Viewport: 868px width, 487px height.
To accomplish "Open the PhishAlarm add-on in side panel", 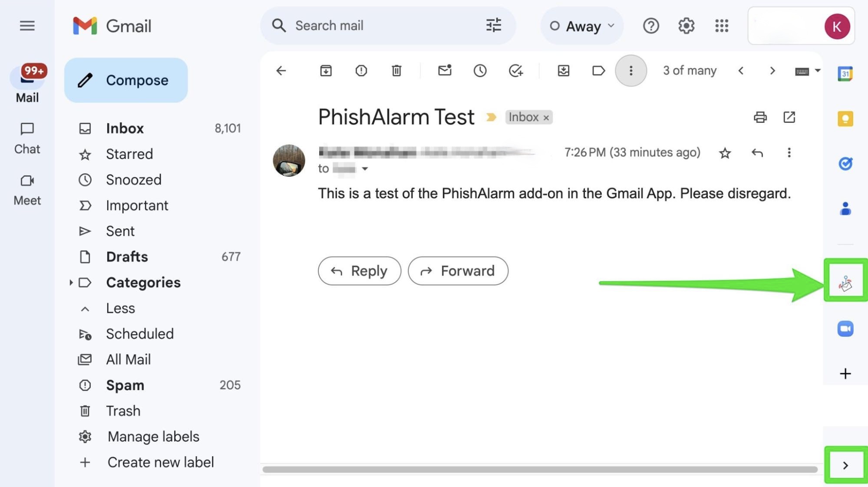I will (845, 283).
